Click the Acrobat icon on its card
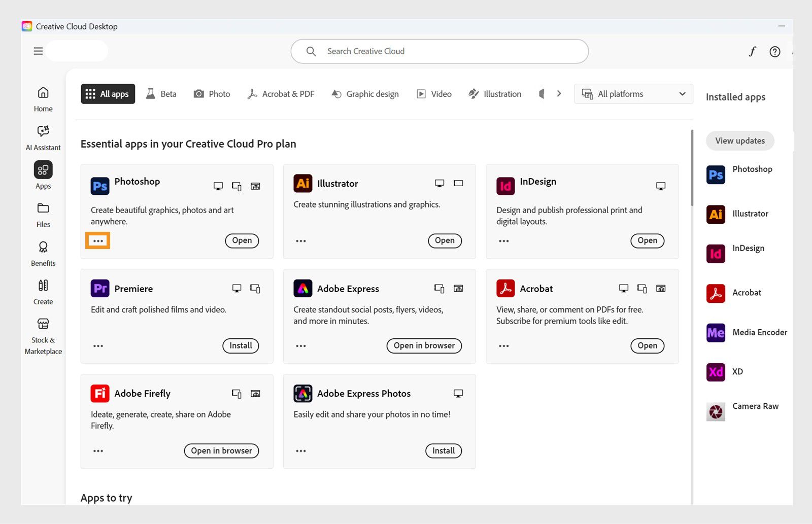 pyautogui.click(x=505, y=288)
